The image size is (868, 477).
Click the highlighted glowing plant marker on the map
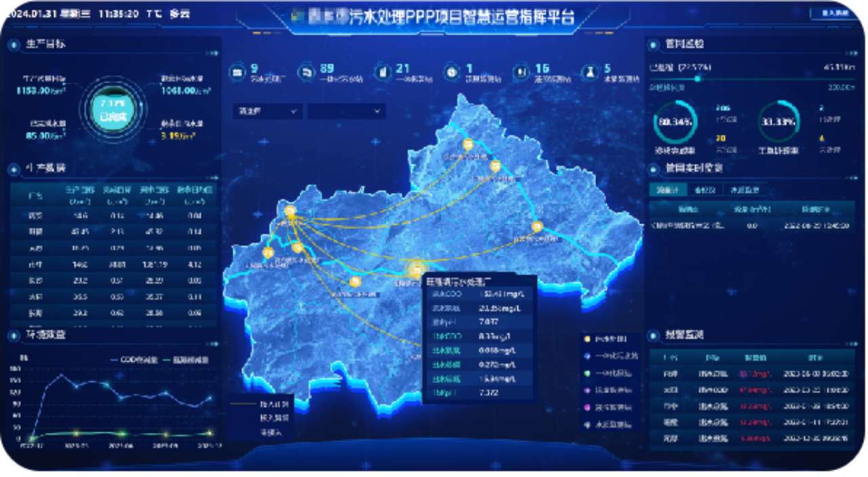[x=416, y=269]
